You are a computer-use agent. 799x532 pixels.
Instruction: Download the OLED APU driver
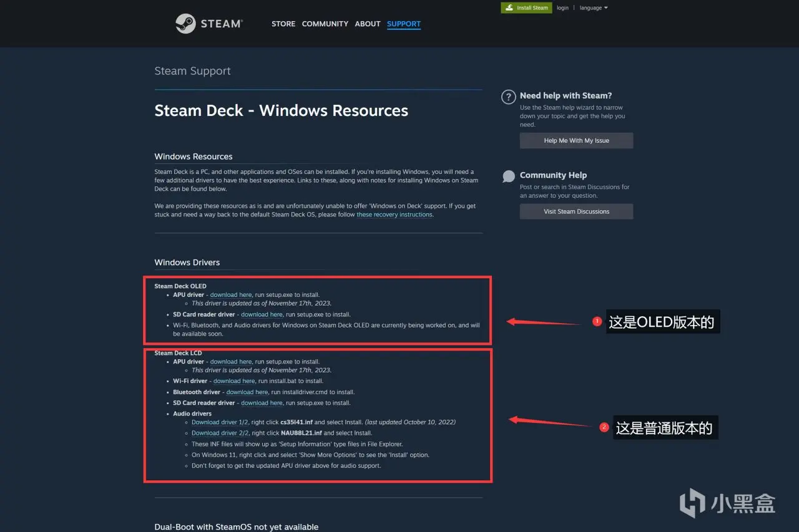click(231, 295)
